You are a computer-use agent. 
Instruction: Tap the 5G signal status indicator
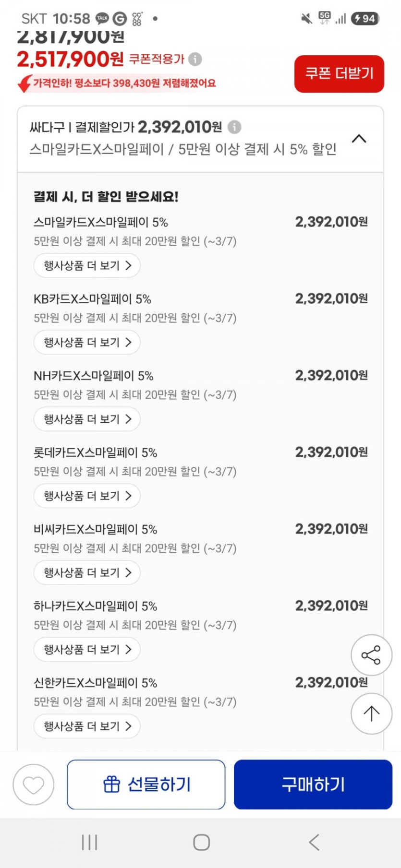coord(325,18)
